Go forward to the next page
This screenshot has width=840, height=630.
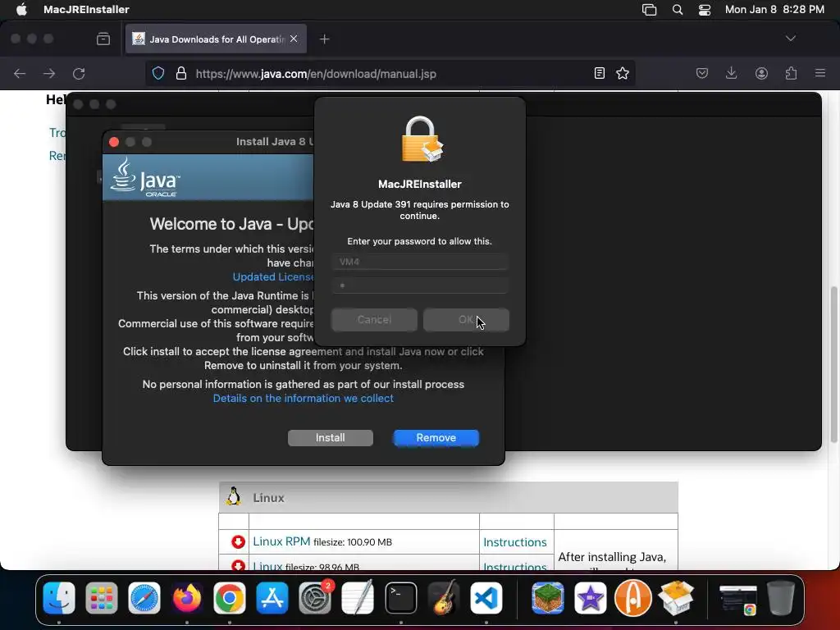point(49,73)
